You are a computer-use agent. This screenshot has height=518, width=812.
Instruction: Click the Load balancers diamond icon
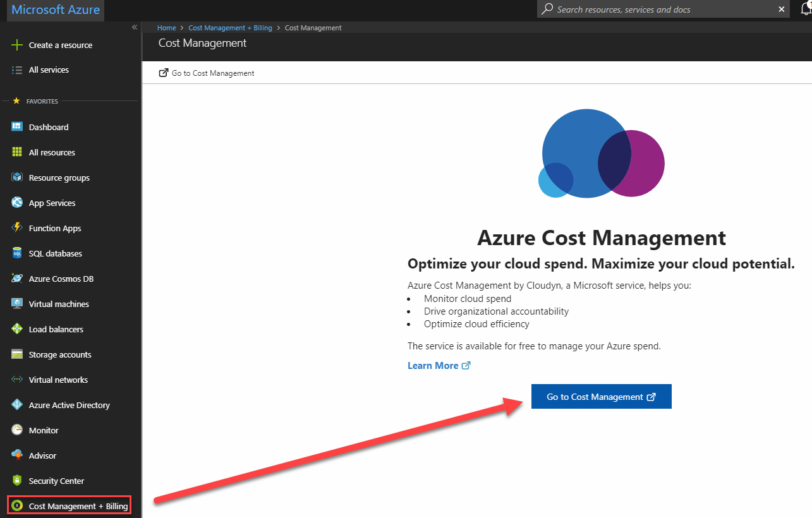pyautogui.click(x=17, y=329)
